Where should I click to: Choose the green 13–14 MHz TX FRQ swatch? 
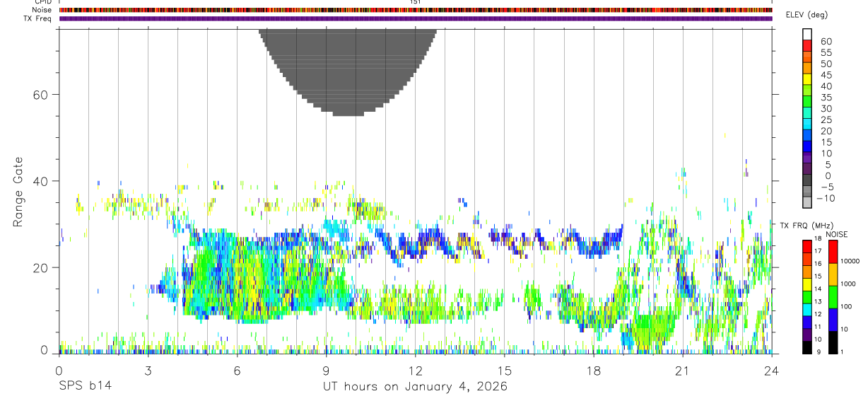(807, 296)
